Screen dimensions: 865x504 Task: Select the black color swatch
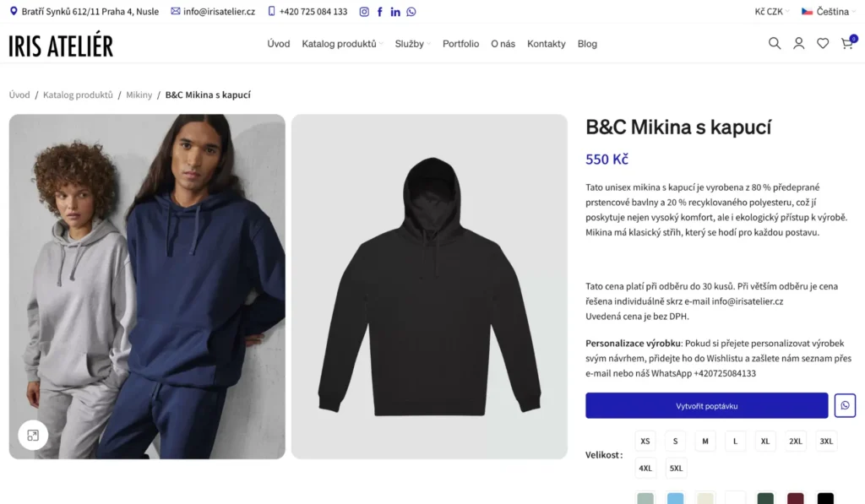(x=825, y=498)
